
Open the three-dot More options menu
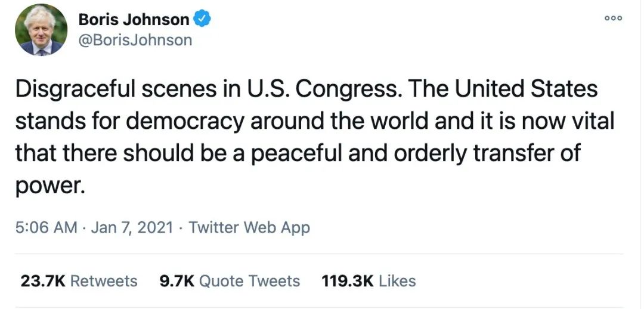point(613,18)
